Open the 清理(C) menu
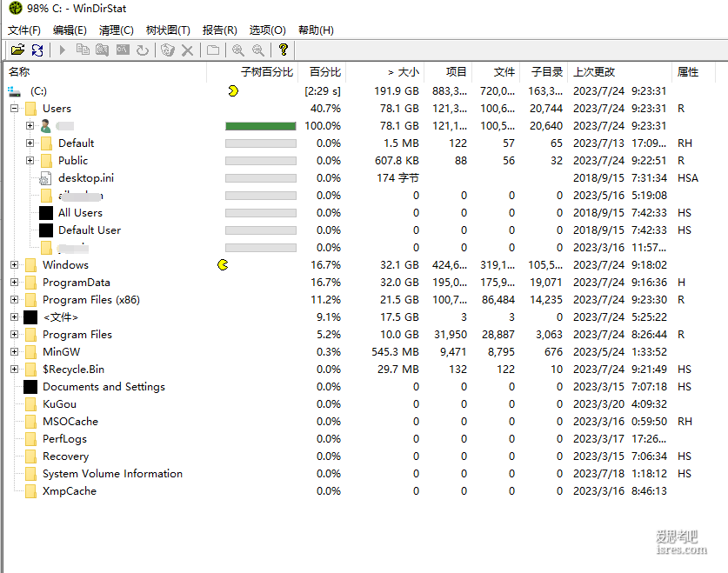 [116, 30]
